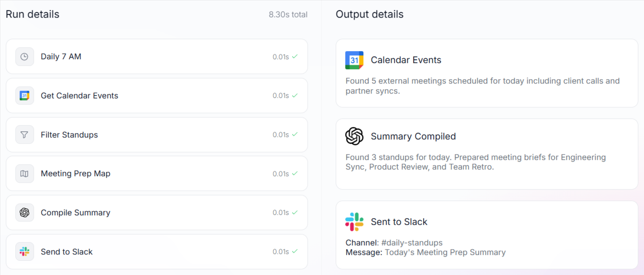
Task: Click the Google Calendar logo in Calendar Events card
Action: point(354,60)
